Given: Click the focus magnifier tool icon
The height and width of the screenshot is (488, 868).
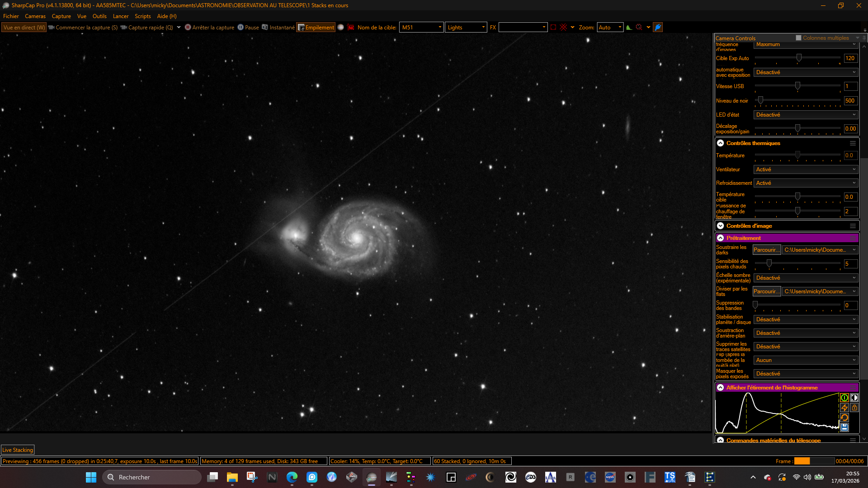Looking at the screenshot, I should click(639, 28).
